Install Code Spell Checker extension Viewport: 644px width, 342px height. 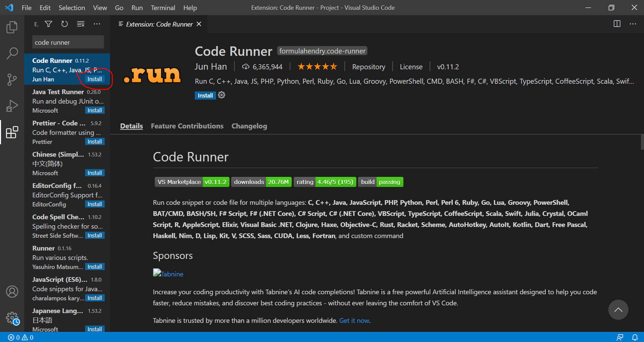point(95,235)
